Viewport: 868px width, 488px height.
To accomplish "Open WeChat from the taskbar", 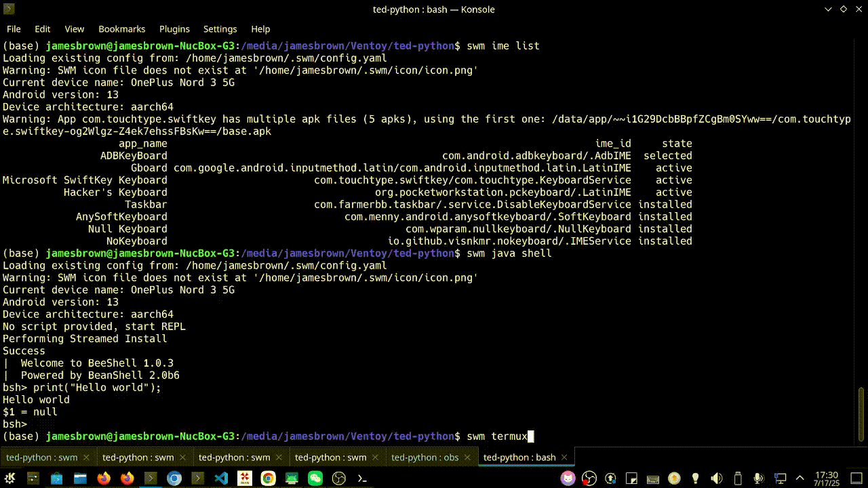I will (316, 478).
